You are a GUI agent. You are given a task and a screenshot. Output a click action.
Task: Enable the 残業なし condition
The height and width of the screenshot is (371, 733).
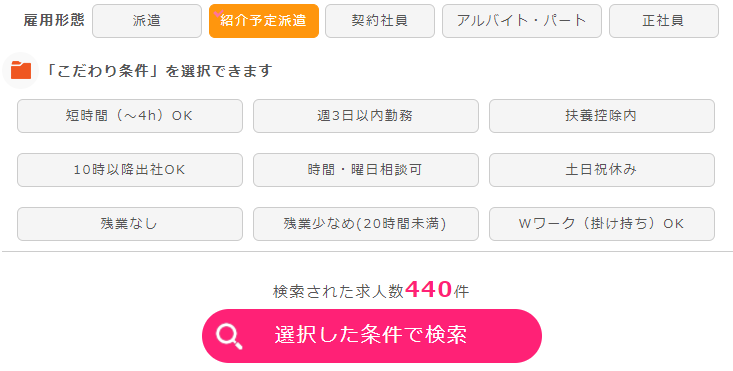pos(130,224)
